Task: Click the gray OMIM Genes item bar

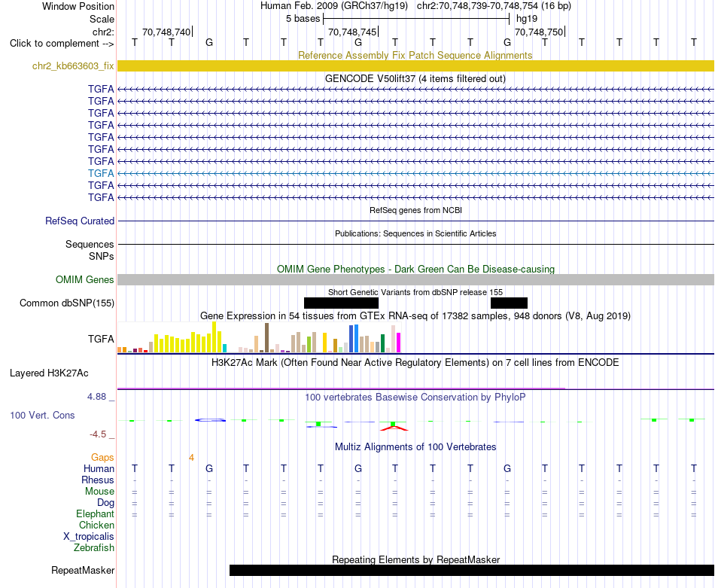Action: (x=415, y=279)
